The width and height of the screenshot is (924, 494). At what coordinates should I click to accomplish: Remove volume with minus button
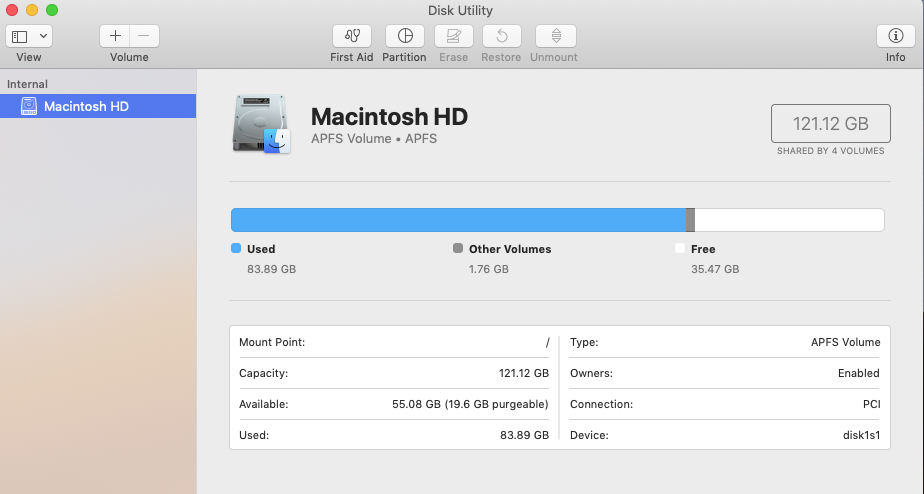pos(144,36)
